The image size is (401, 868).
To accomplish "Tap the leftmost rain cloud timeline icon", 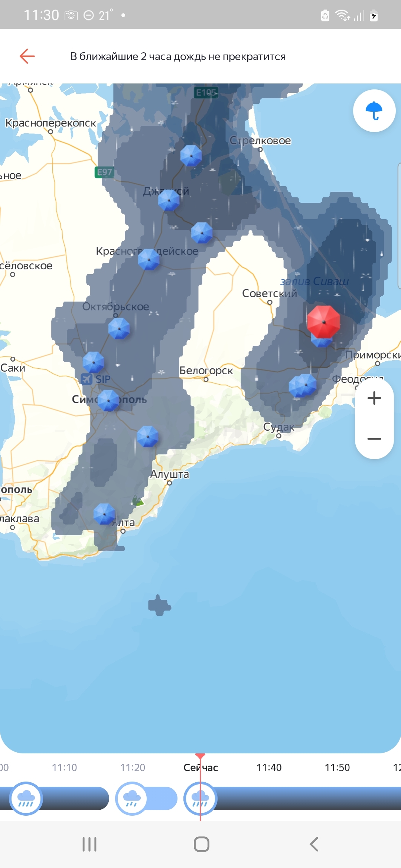I will tap(26, 798).
